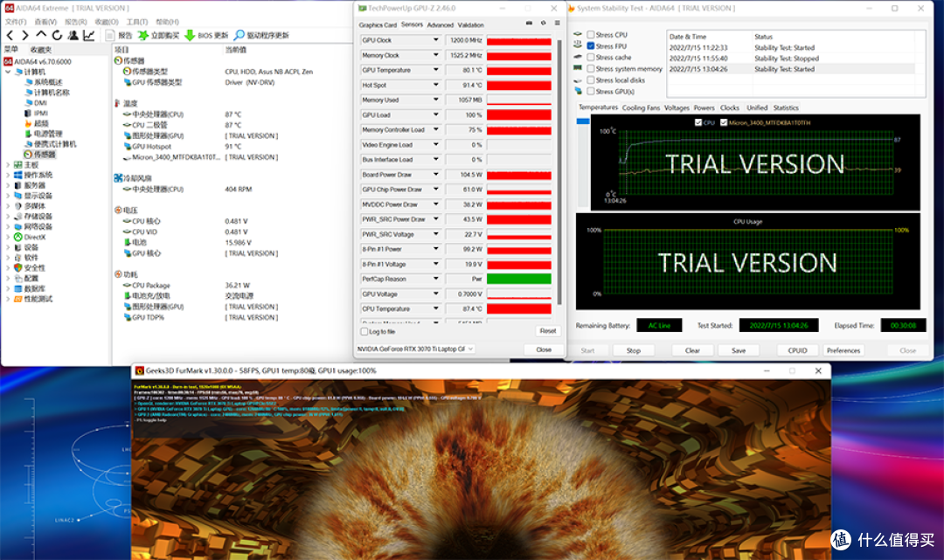Open AIDA64 文件(F) menu
Screen dimensions: 944x560
pyautogui.click(x=16, y=22)
